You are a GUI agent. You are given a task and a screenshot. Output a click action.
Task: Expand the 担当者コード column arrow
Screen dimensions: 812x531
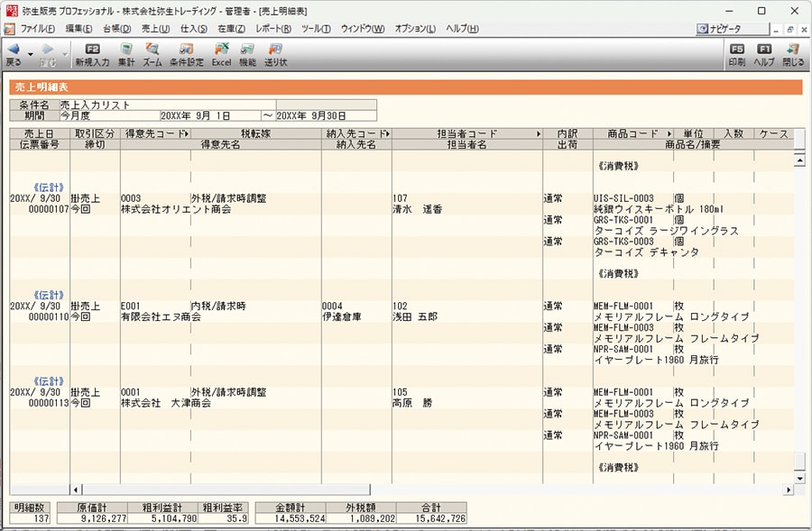(x=539, y=133)
